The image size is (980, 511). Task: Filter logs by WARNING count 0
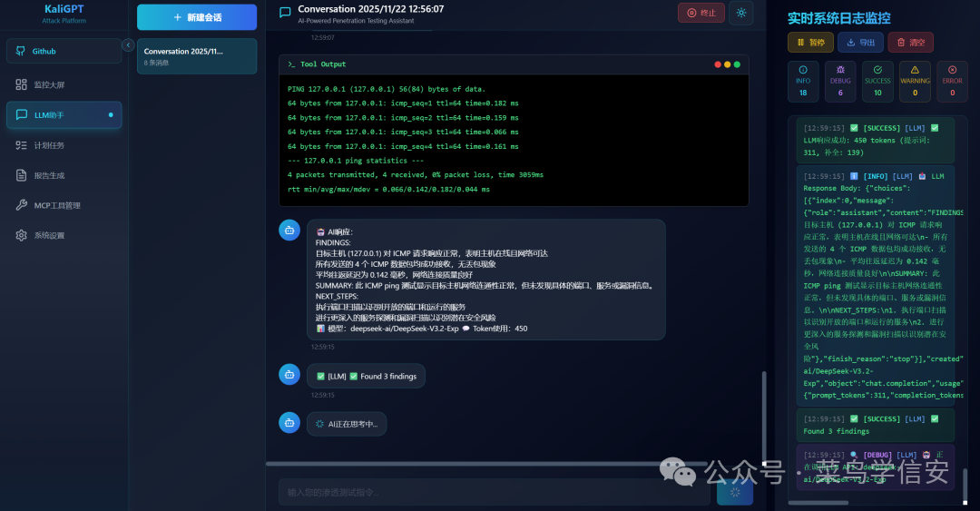pyautogui.click(x=915, y=82)
